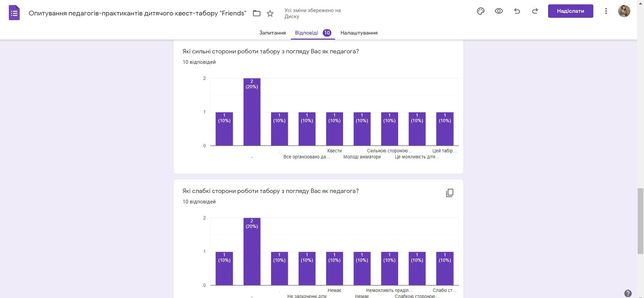The width and height of the screenshot is (644, 298).
Task: Click the 20% bar in strengths chart
Action: (x=252, y=114)
